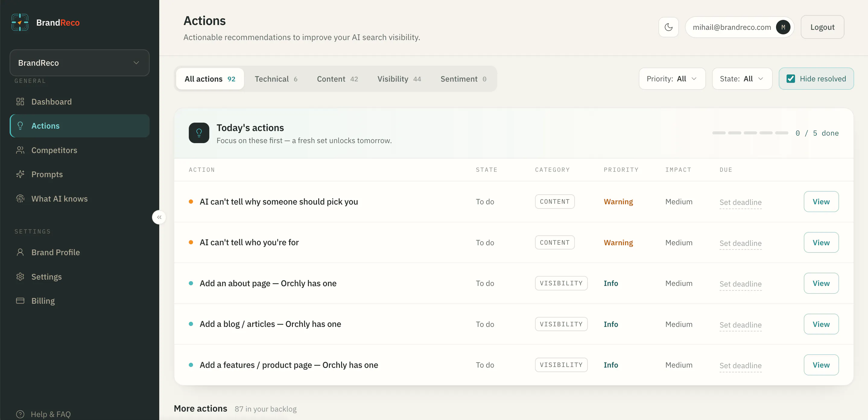Image resolution: width=868 pixels, height=420 pixels.
Task: Click 'AI can't tell who you're for' title
Action: (x=249, y=243)
